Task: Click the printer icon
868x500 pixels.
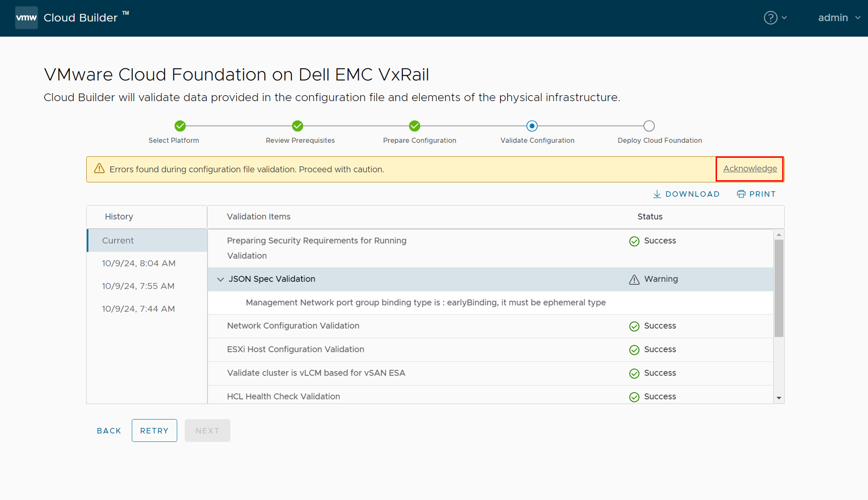Action: 741,194
